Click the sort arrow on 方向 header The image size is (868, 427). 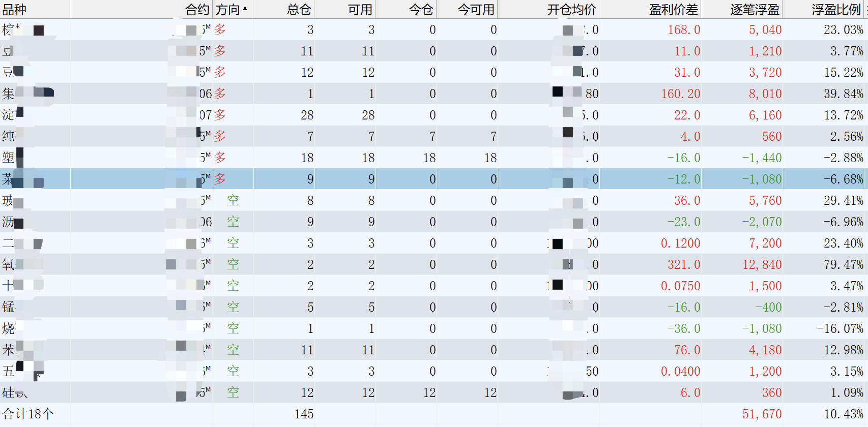click(x=245, y=9)
